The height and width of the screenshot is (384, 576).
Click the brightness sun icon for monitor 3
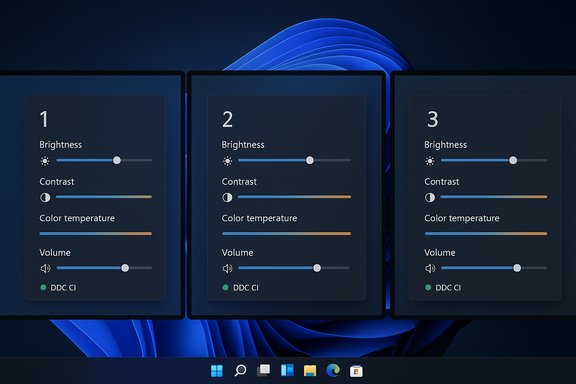(x=429, y=161)
